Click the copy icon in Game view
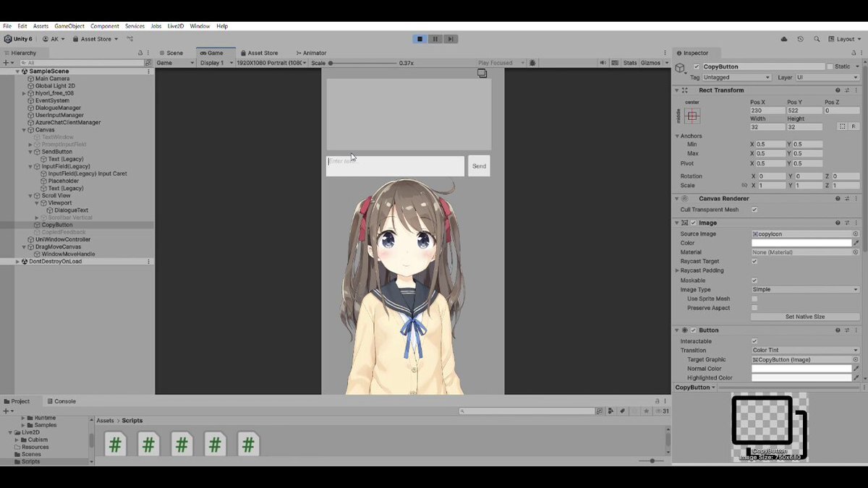This screenshot has height=488, width=868. click(x=482, y=73)
